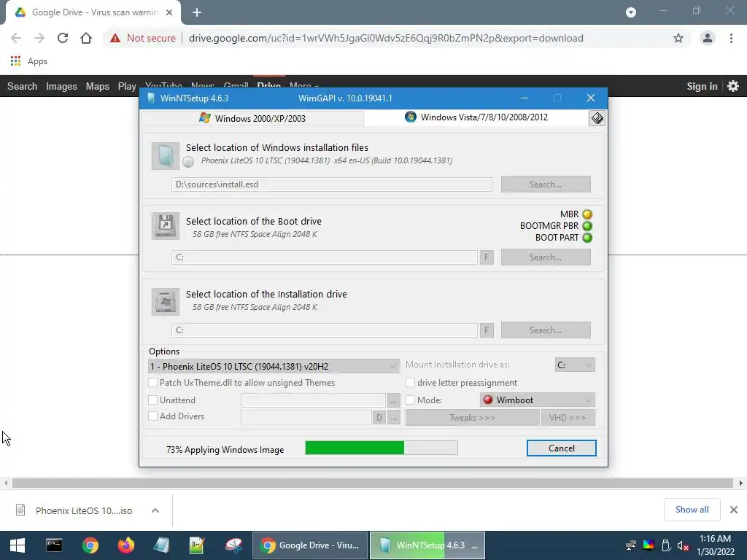The width and height of the screenshot is (747, 560).
Task: Open the Chrome profile avatar menu
Action: 708,38
